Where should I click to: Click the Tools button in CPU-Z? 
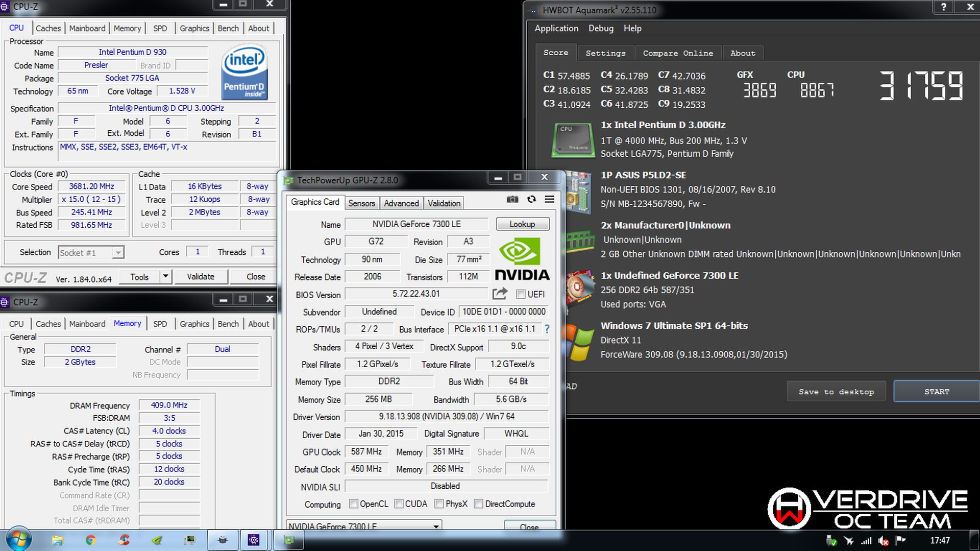point(139,276)
